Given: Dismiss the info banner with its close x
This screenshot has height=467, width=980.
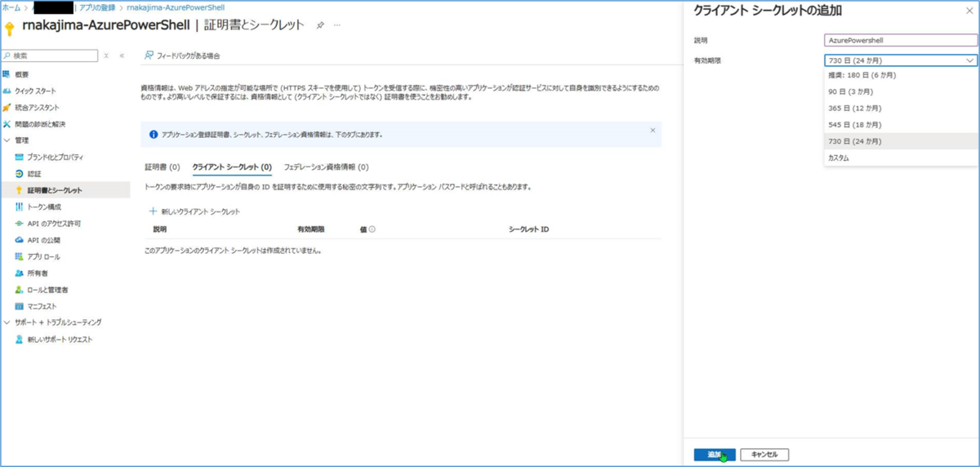Looking at the screenshot, I should (x=653, y=130).
